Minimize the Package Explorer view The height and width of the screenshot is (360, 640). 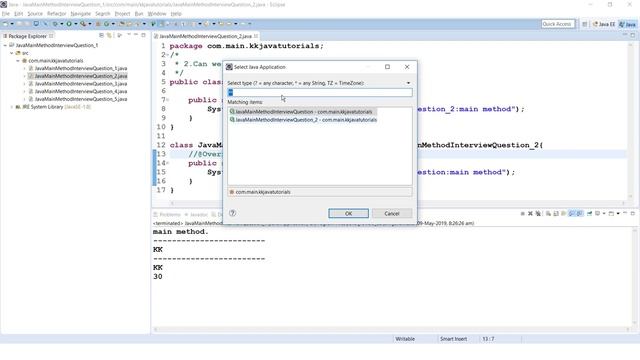click(x=136, y=35)
